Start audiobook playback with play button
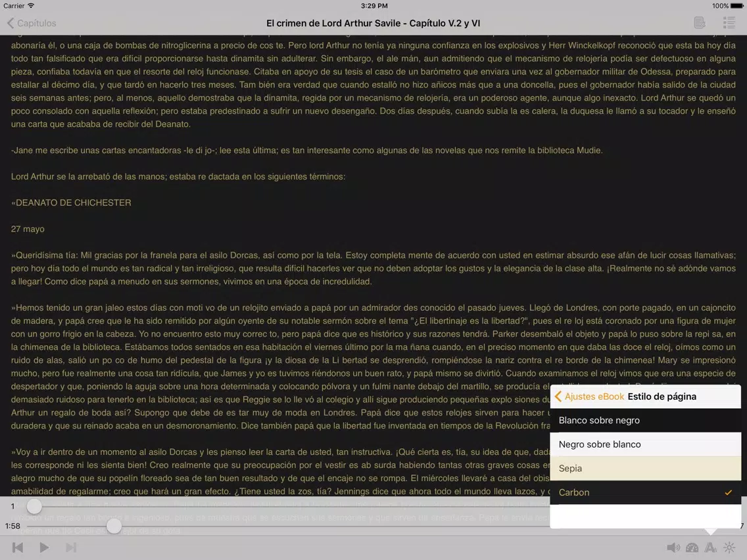The height and width of the screenshot is (560, 747). pyautogui.click(x=44, y=548)
